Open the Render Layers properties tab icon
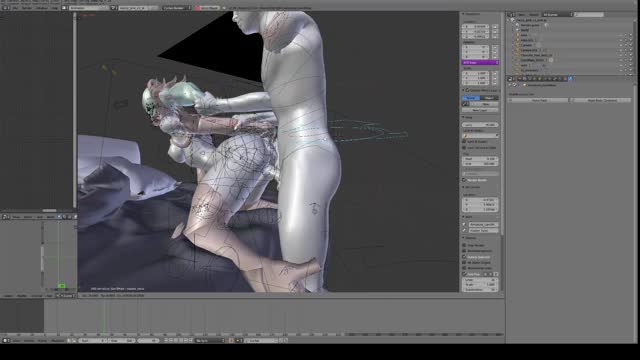Image resolution: width=640 pixels, height=360 pixels. click(524, 78)
